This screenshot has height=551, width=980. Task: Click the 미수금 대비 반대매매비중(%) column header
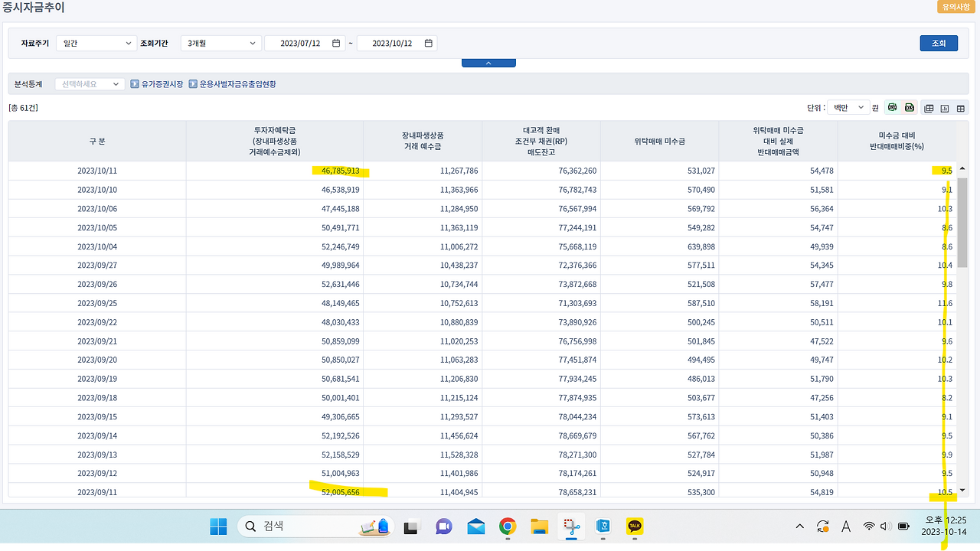coord(897,142)
